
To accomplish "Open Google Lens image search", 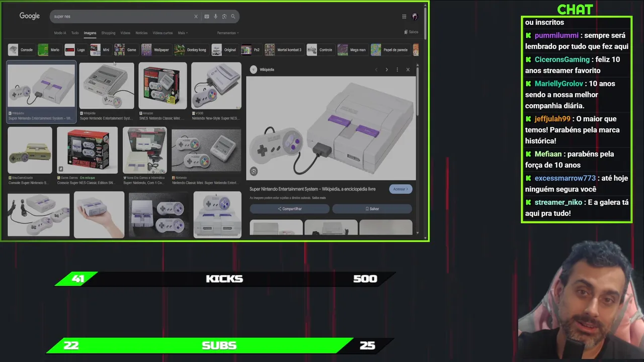I will tap(224, 17).
